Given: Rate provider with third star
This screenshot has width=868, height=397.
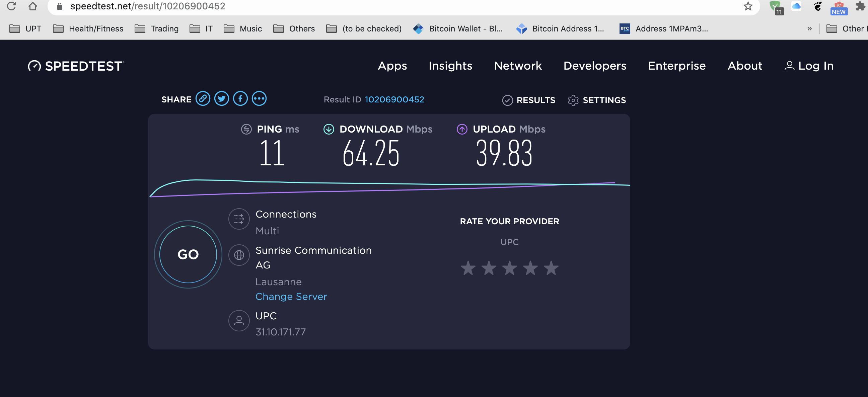Looking at the screenshot, I should 509,268.
